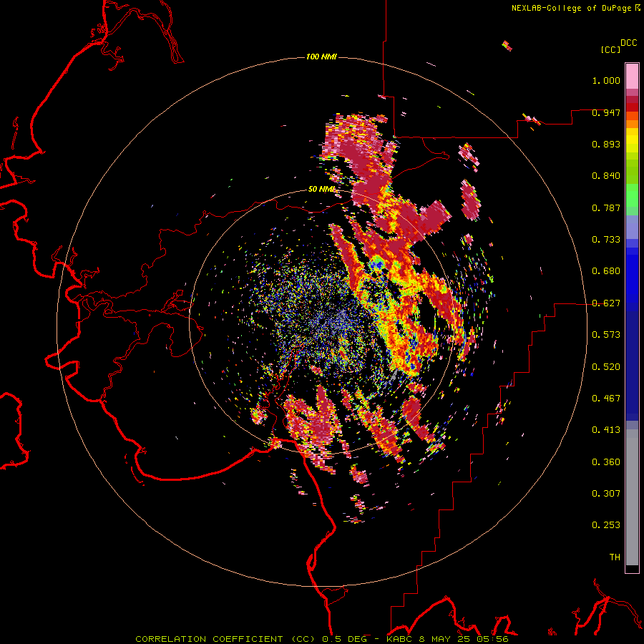This screenshot has height=644, width=644.
Task: Click the 05:56 timestamp in the caption
Action: 492,639
